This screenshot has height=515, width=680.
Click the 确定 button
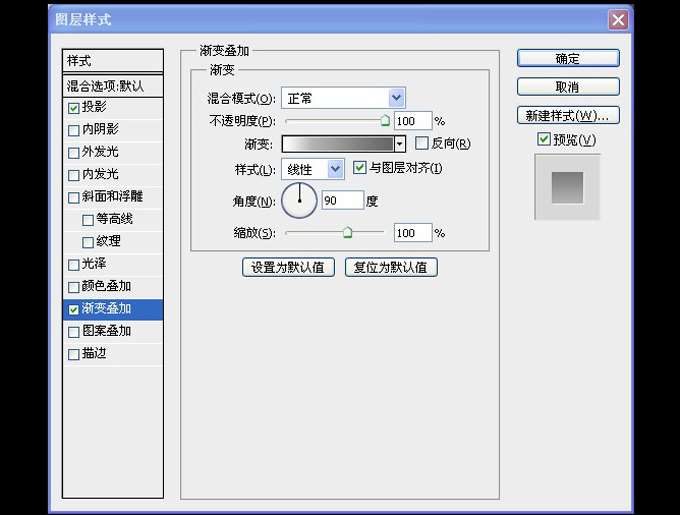point(568,59)
